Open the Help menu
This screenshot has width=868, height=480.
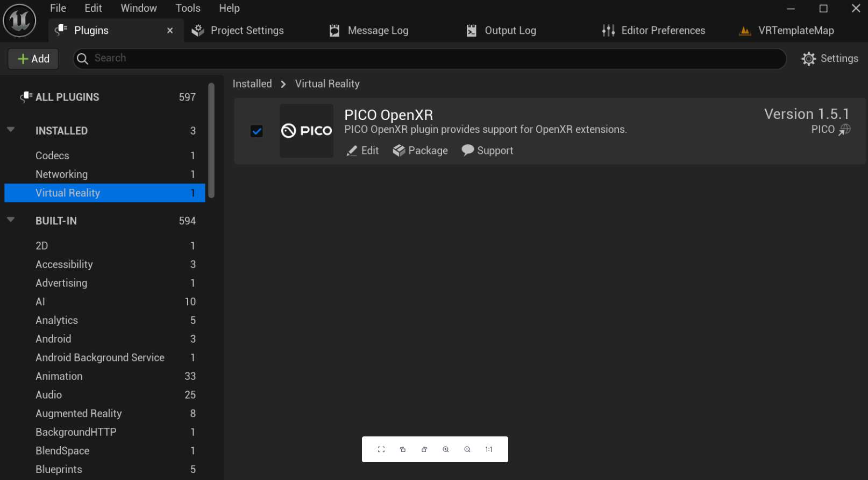tap(229, 8)
